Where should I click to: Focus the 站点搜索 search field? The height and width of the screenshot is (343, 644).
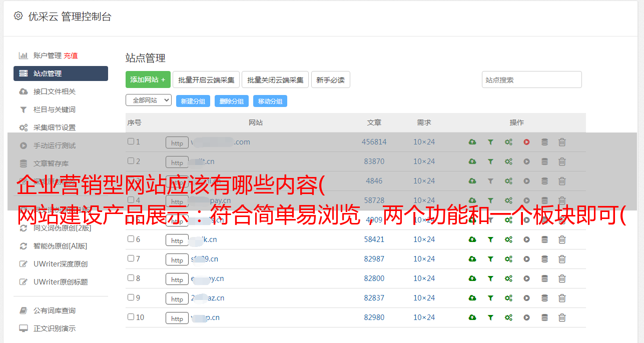coord(531,80)
